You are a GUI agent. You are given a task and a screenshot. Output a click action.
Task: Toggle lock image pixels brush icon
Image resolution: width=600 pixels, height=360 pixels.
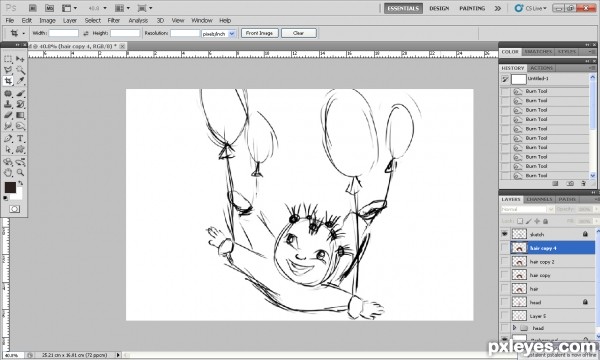click(x=528, y=221)
